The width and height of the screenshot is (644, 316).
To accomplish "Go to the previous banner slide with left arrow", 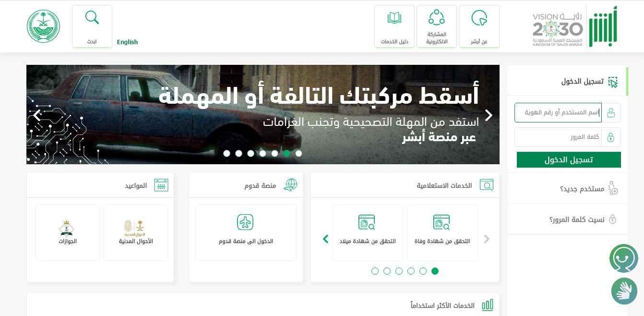I will tap(37, 115).
